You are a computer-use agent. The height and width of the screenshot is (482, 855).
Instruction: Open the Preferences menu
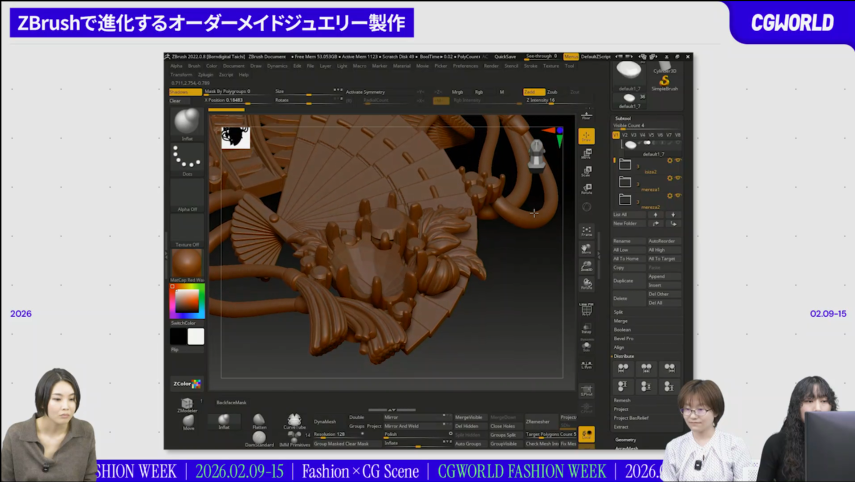(x=465, y=66)
